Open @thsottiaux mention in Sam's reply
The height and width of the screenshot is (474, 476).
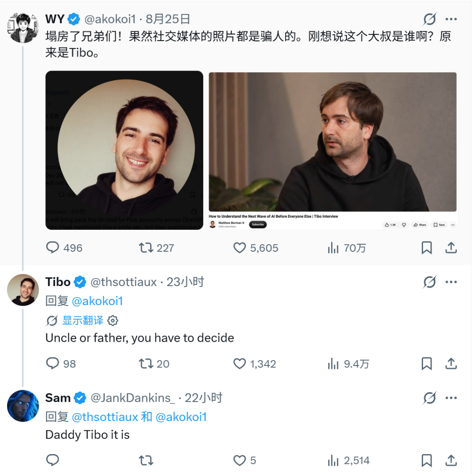[105, 417]
